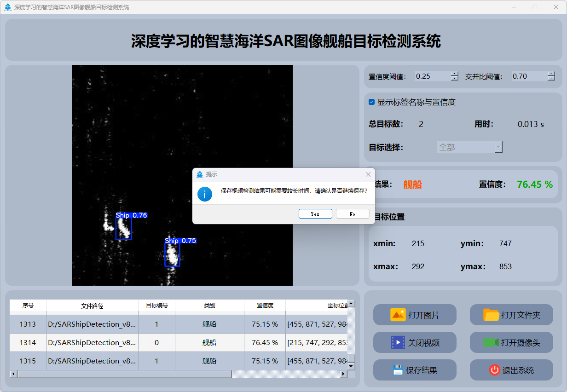Click the 76.45 % confidence value

[535, 184]
